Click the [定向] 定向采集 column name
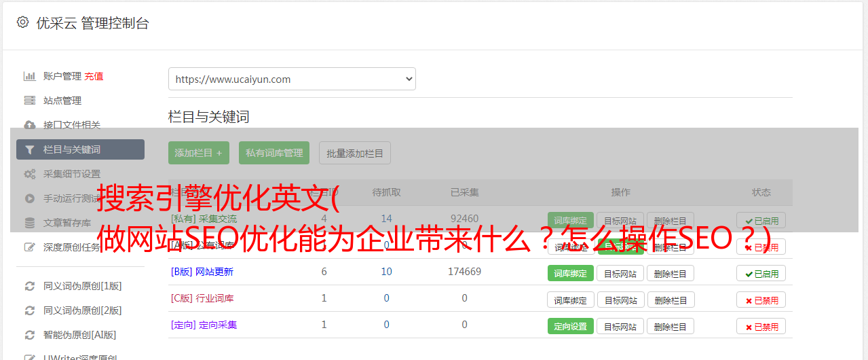This screenshot has width=868, height=360. coord(204,325)
